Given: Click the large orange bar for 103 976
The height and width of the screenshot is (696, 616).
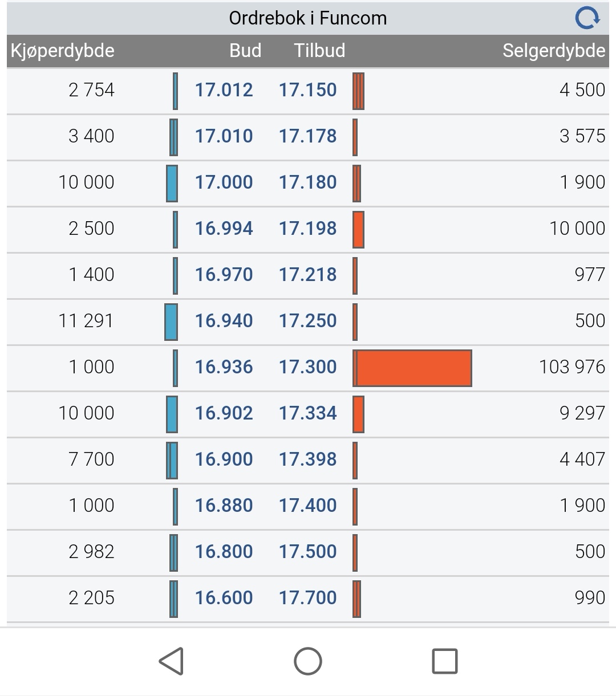Looking at the screenshot, I should tap(412, 368).
